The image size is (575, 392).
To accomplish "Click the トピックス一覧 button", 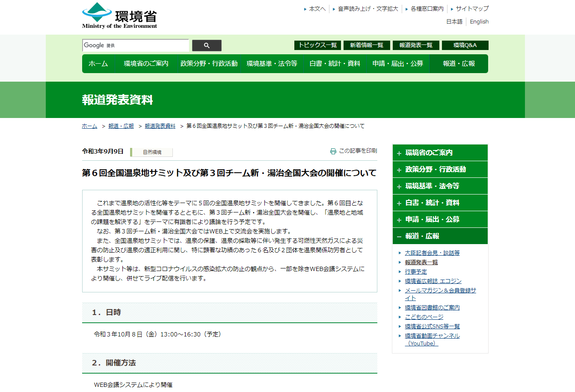I will (x=317, y=45).
